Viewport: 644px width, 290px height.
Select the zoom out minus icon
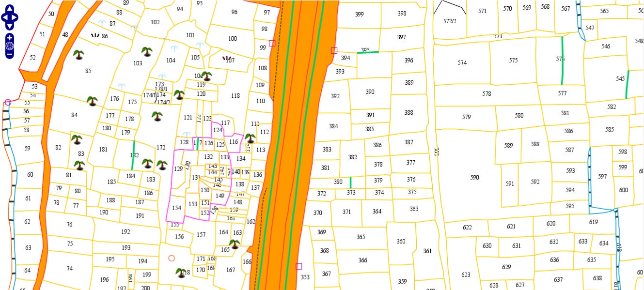click(9, 54)
